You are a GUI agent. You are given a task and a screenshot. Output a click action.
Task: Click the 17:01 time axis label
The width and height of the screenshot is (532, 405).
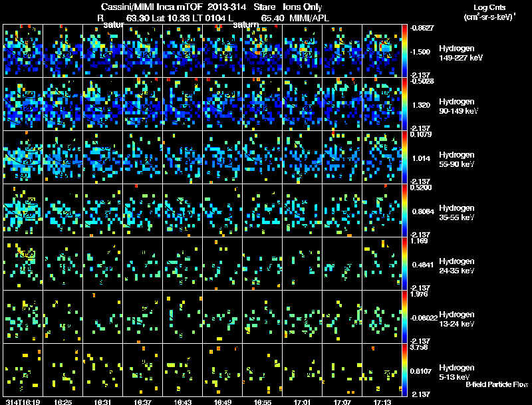click(x=303, y=402)
